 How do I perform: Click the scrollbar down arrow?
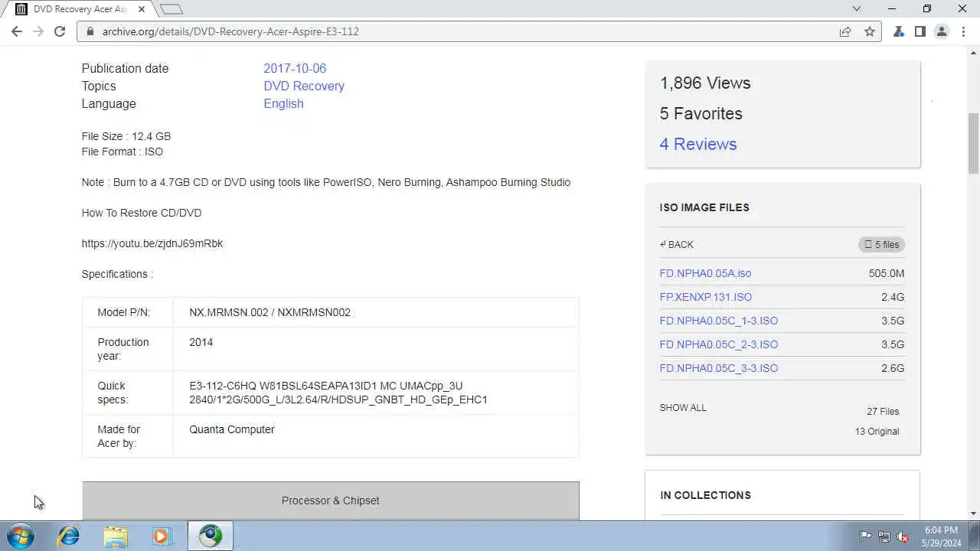pyautogui.click(x=973, y=514)
